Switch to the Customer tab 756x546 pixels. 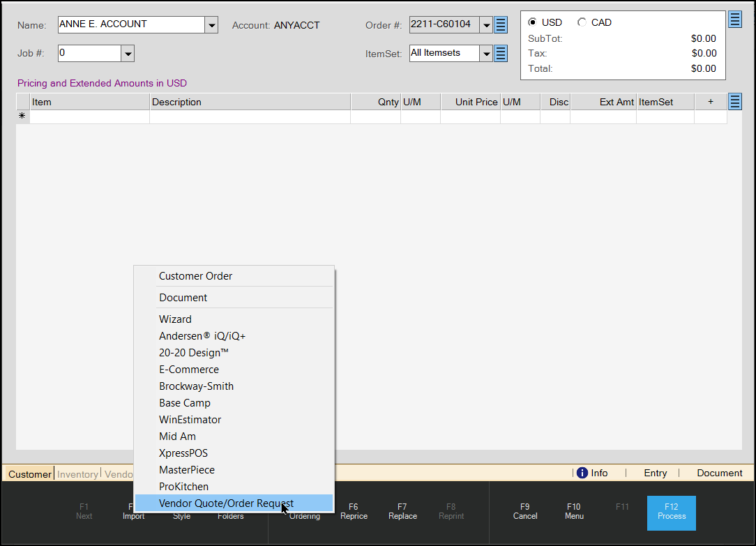click(x=30, y=474)
